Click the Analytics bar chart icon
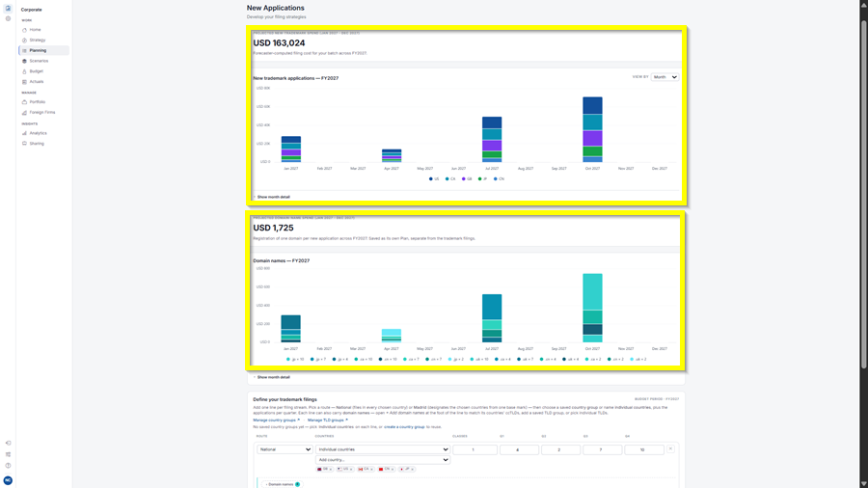868x488 pixels. [24, 133]
